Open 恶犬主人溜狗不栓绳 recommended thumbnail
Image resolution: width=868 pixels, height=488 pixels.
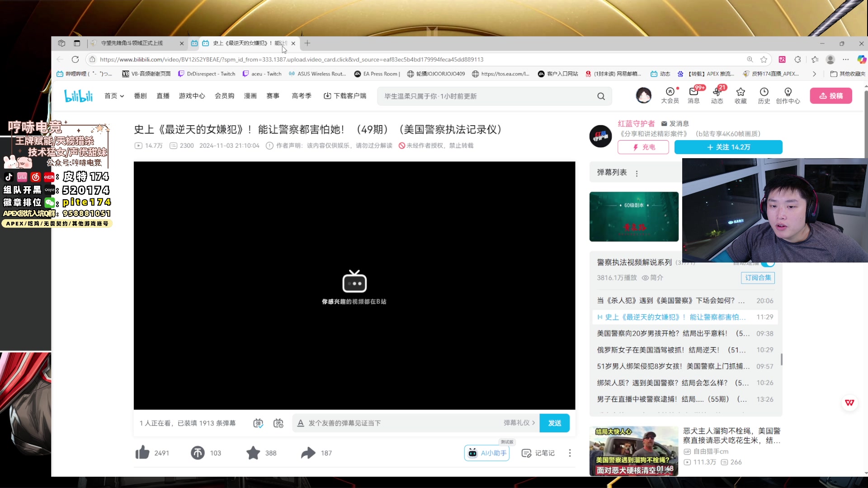(634, 450)
